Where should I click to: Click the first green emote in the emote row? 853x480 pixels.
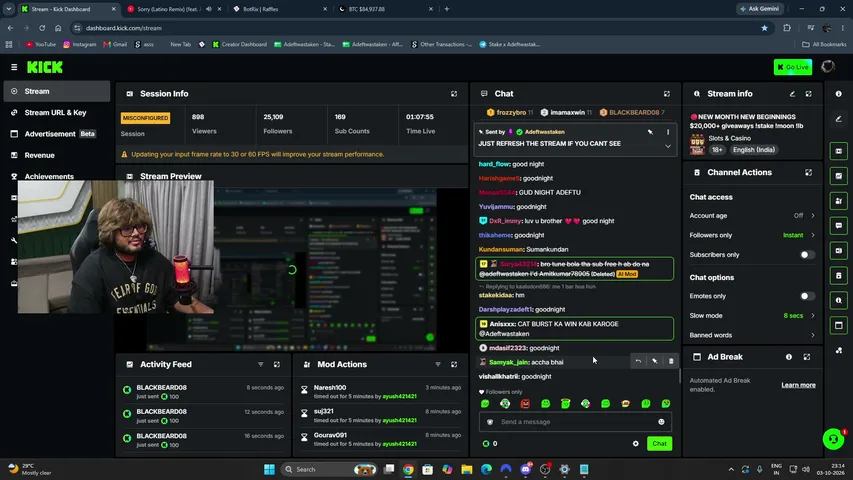tap(485, 403)
